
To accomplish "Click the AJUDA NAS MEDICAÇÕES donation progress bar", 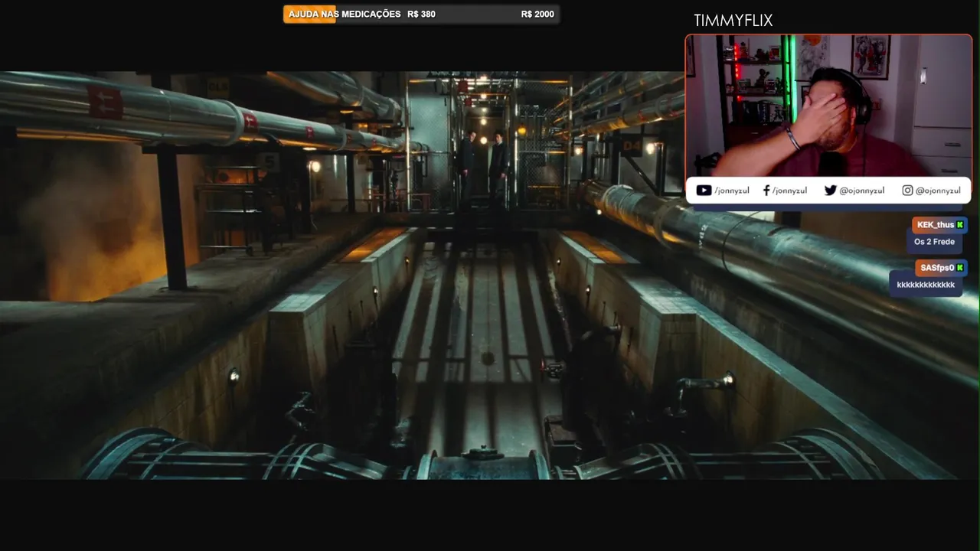I will click(x=421, y=15).
